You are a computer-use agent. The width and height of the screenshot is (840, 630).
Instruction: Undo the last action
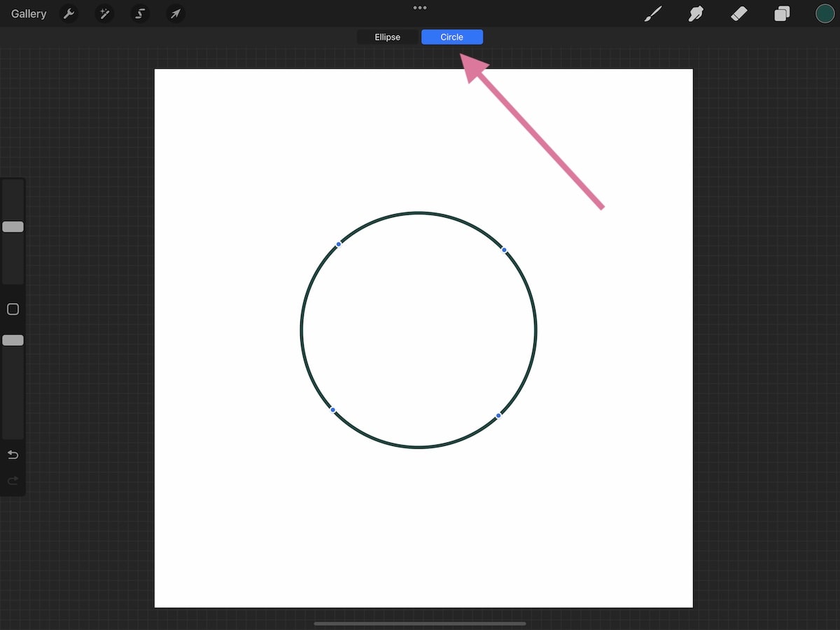click(12, 454)
